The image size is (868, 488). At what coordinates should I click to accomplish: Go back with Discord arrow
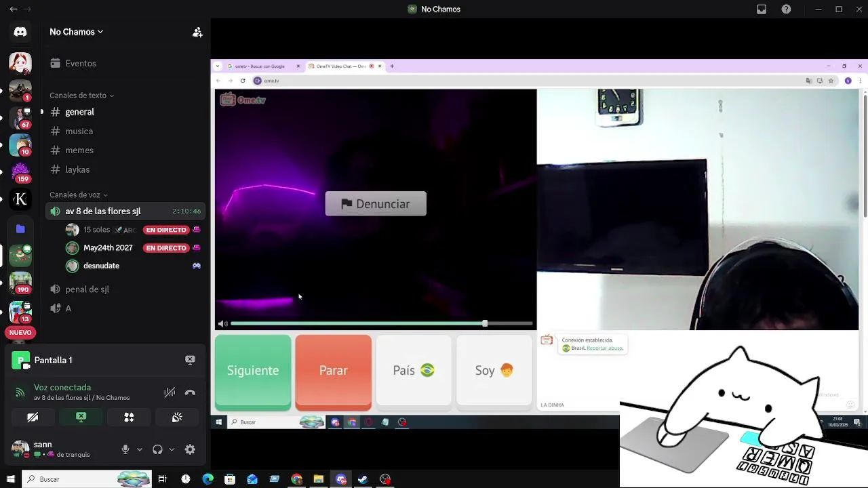pyautogui.click(x=14, y=9)
